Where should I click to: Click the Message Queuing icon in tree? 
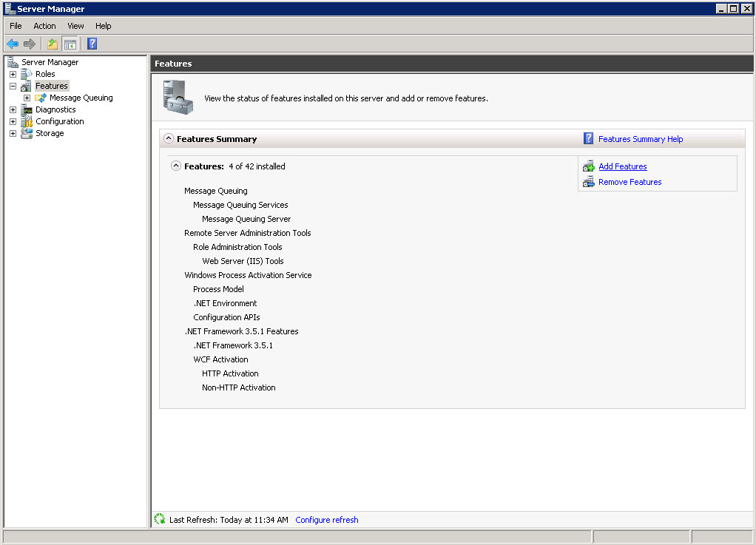click(x=41, y=98)
